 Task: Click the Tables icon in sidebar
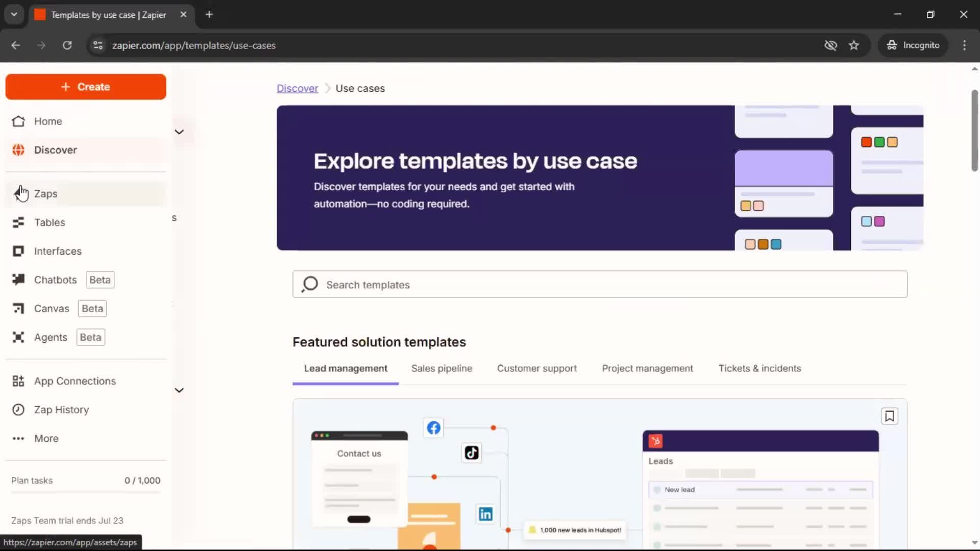[18, 222]
